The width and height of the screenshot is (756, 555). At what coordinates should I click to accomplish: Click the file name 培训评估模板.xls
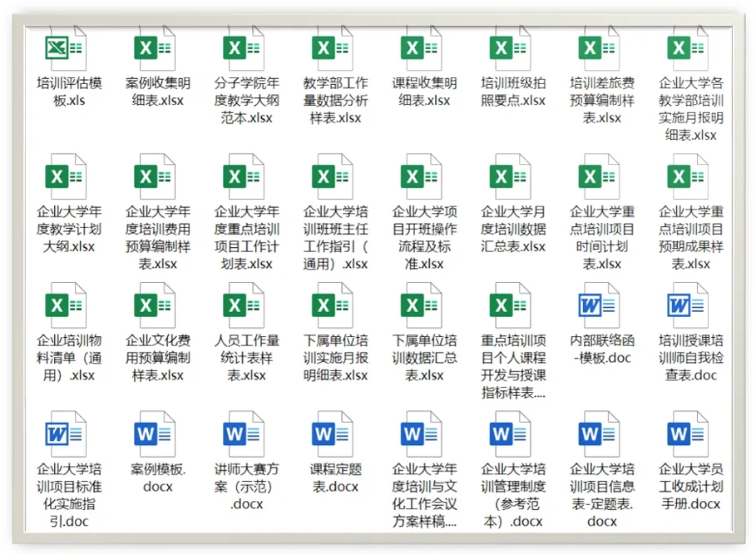click(x=69, y=92)
